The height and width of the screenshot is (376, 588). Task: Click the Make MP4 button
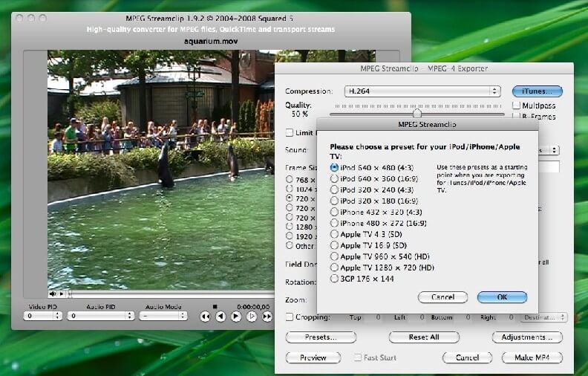tap(532, 357)
